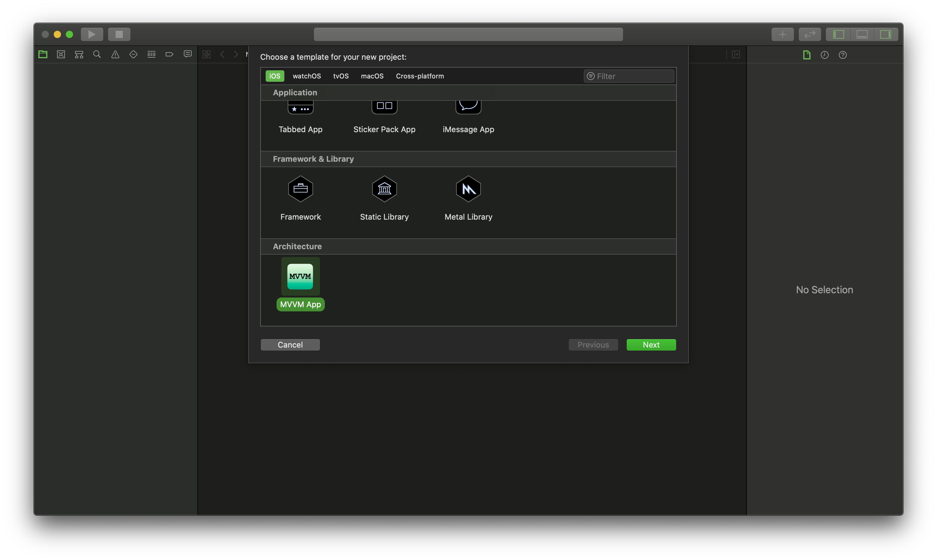
Task: Toggle the right inspector panel
Action: click(885, 34)
